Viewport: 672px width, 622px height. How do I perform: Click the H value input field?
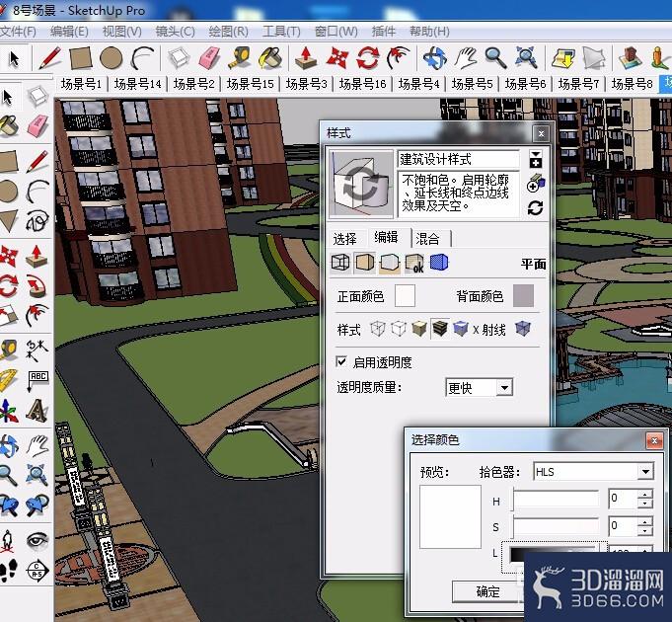[624, 499]
